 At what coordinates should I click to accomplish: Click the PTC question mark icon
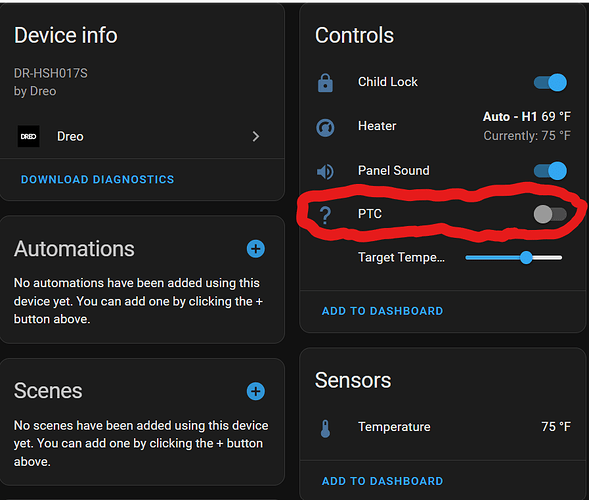click(325, 215)
